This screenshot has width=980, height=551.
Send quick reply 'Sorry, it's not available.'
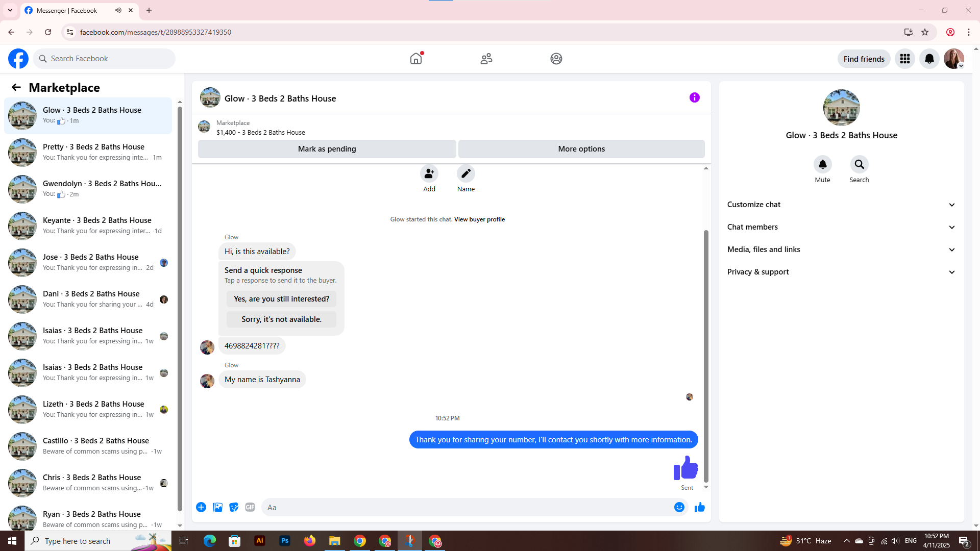pyautogui.click(x=282, y=319)
